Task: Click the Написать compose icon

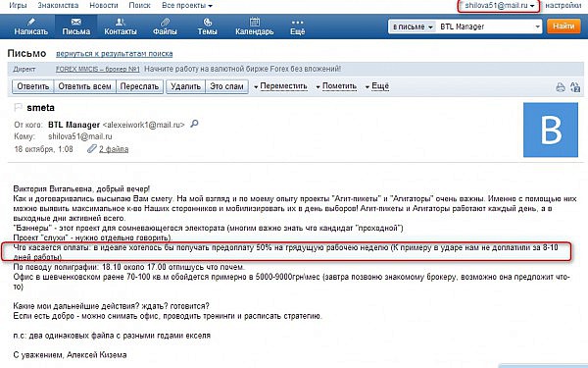Action: coord(30,23)
